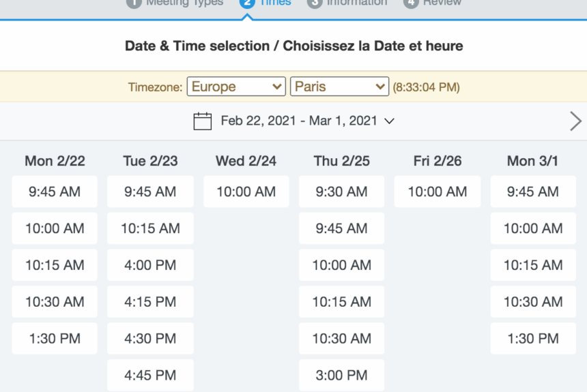Click the Feb 22 - Mar 1 date range
The image size is (587, 392).
(x=299, y=121)
